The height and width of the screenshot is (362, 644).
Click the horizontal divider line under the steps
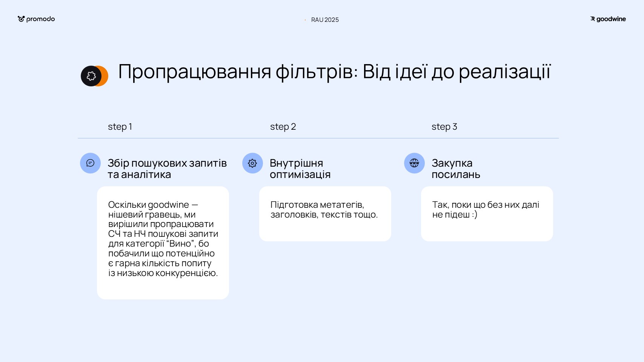pos(318,138)
